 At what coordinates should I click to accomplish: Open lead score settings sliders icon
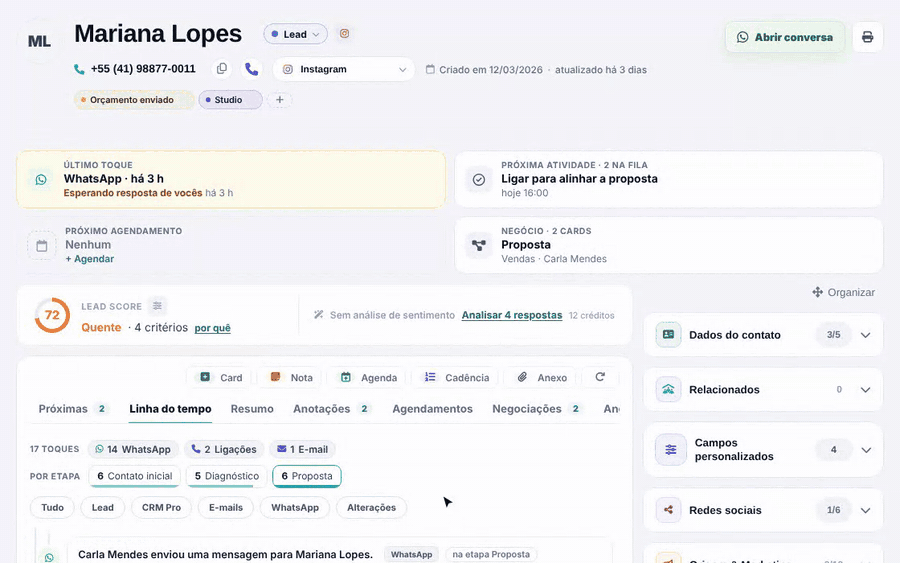click(157, 306)
